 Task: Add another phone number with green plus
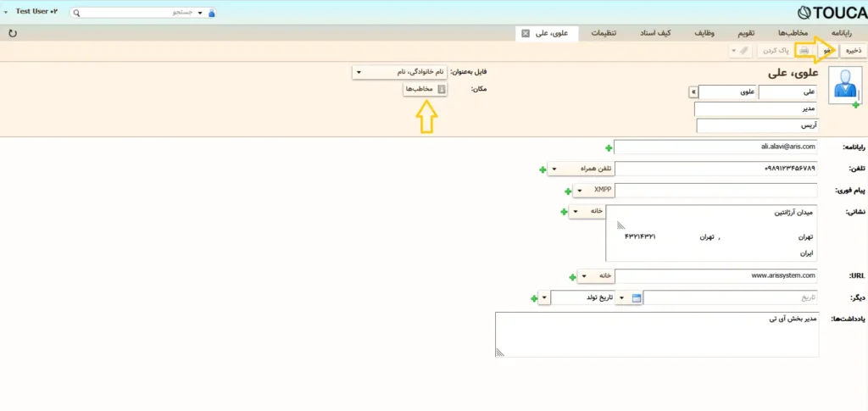542,169
